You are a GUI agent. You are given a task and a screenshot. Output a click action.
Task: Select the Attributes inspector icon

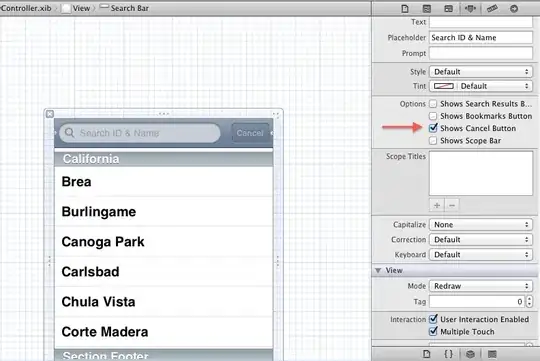(470, 9)
